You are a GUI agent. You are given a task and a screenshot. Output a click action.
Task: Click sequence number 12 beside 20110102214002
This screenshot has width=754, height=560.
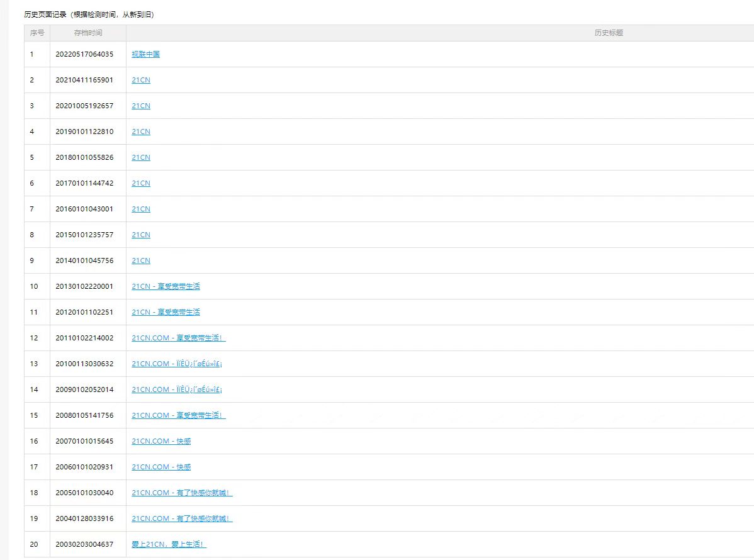33,338
